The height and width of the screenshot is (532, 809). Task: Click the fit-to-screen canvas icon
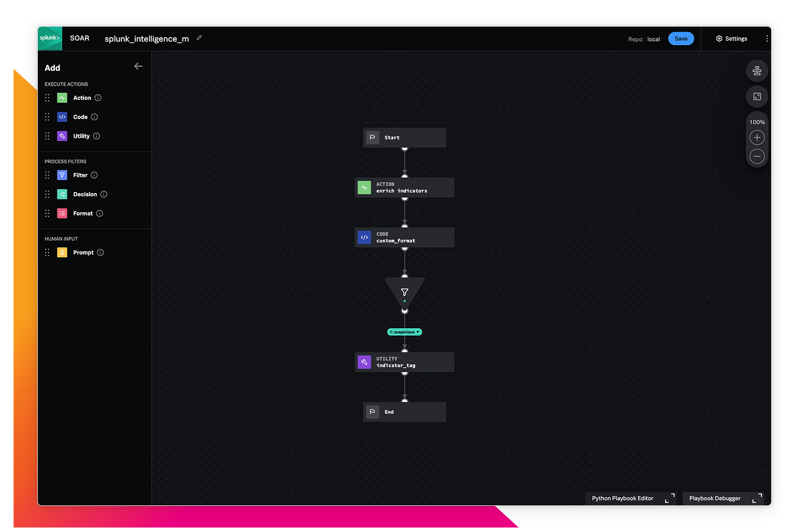[x=757, y=96]
